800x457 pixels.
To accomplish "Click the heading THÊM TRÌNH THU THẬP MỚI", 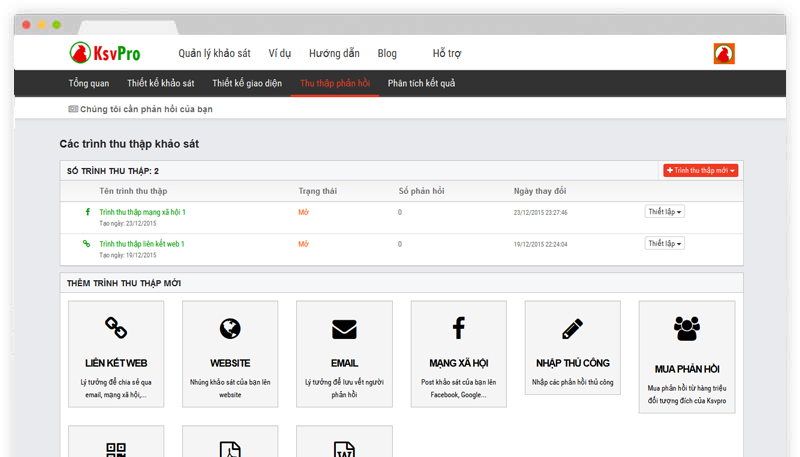I will click(123, 283).
